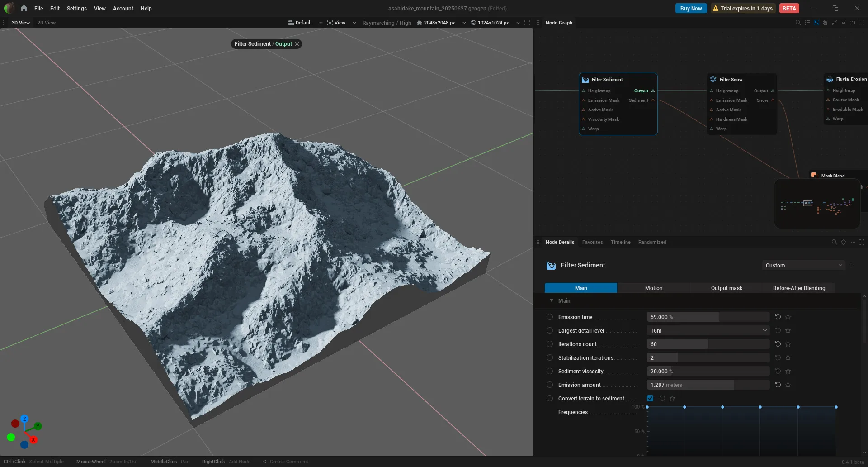Click the Buy Now button
The height and width of the screenshot is (467, 868).
click(691, 8)
